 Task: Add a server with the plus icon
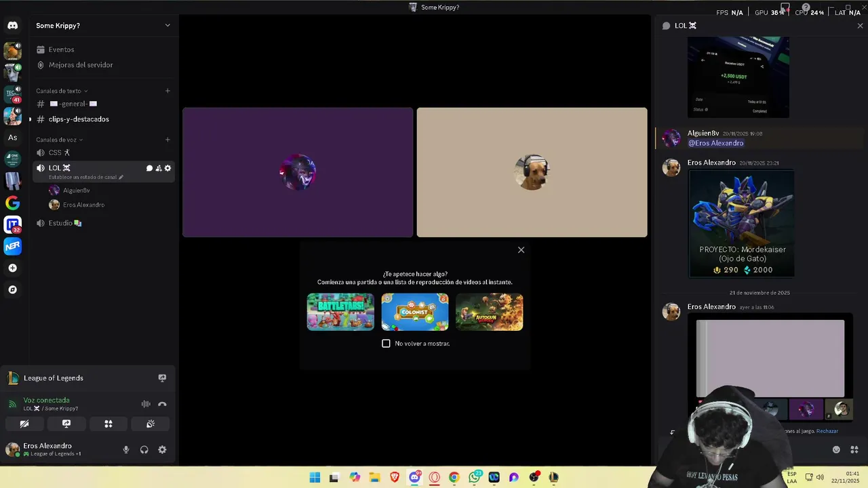(12, 268)
